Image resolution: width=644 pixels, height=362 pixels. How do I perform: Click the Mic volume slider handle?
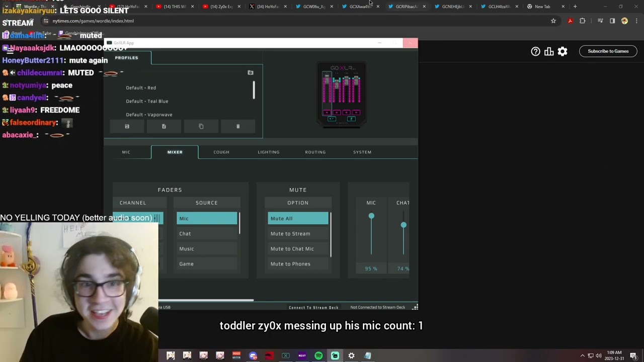[371, 216]
